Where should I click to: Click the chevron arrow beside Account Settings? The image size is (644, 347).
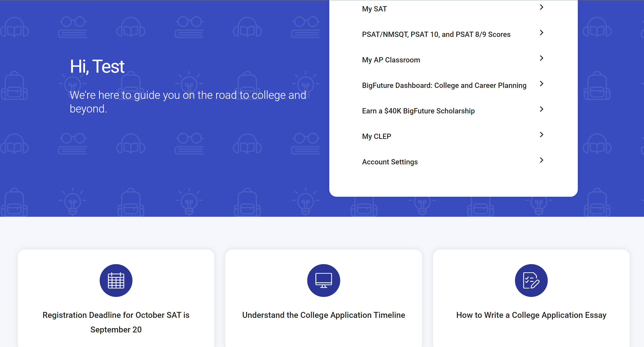pos(542,160)
